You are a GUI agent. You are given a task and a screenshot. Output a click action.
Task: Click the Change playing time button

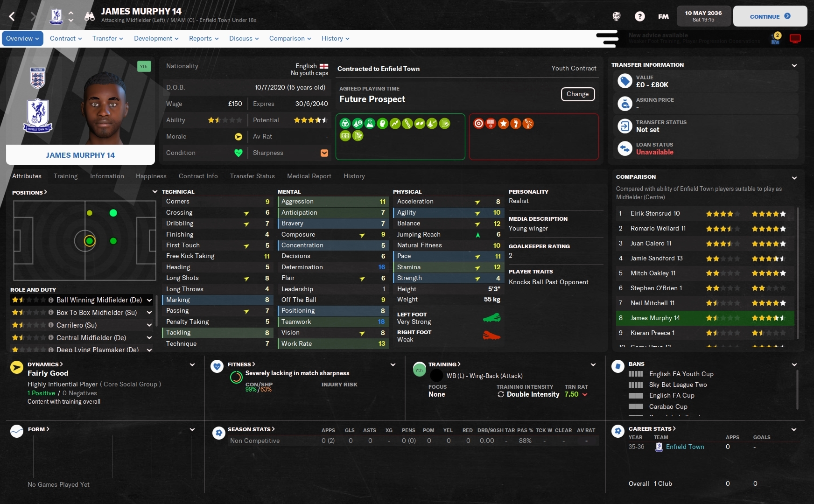click(x=578, y=94)
